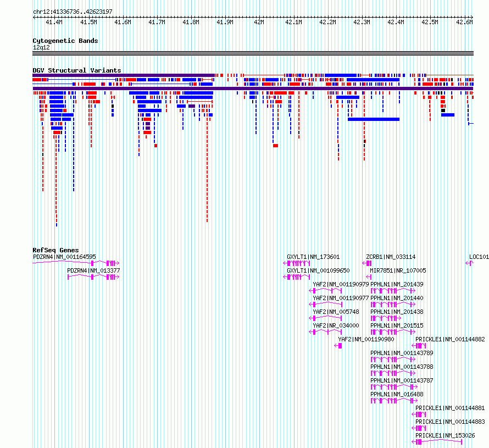The width and height of the screenshot is (489, 448).
Task: Click the chr12:41336736..42623197 coordinate label
Action: (x=73, y=12)
